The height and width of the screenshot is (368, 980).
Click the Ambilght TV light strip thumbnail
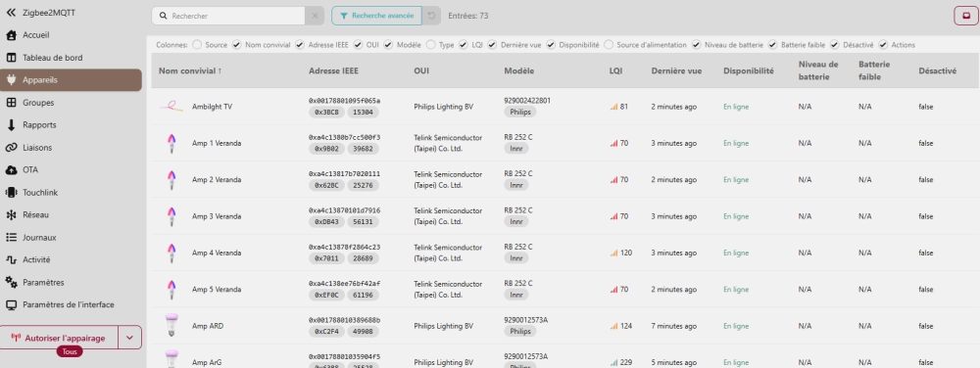[171, 107]
